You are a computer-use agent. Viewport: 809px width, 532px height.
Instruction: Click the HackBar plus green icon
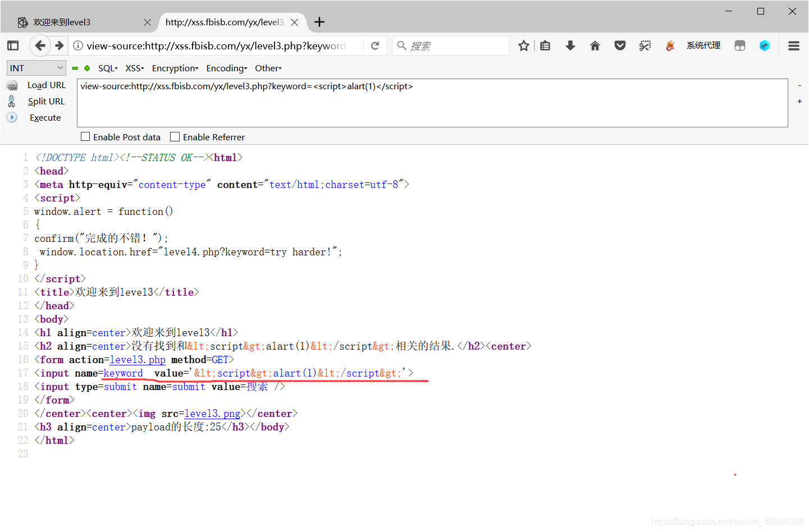click(87, 68)
